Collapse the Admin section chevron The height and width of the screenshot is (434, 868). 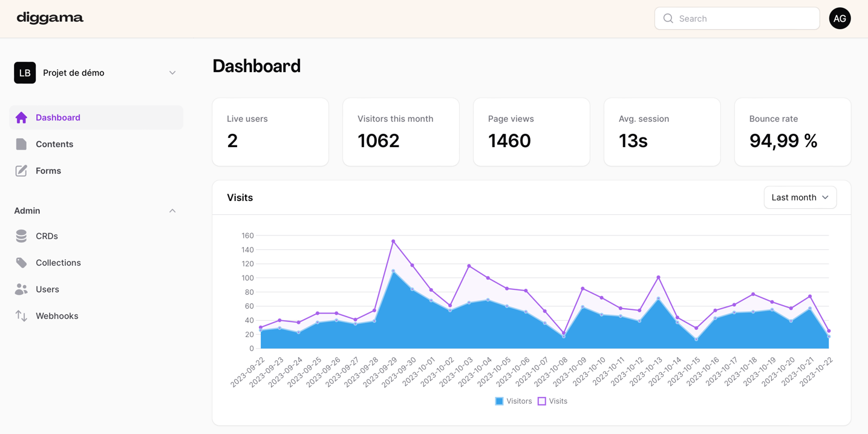172,211
